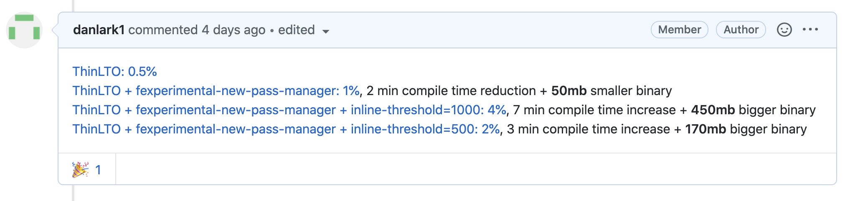The height and width of the screenshot is (201, 868).
Task: Open the three-dot comment options menu
Action: [x=810, y=30]
